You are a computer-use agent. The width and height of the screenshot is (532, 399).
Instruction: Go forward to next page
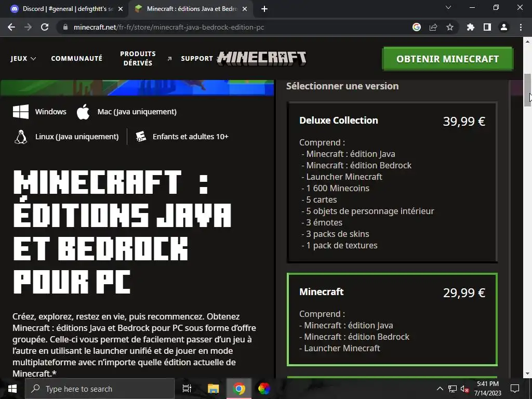pyautogui.click(x=28, y=27)
